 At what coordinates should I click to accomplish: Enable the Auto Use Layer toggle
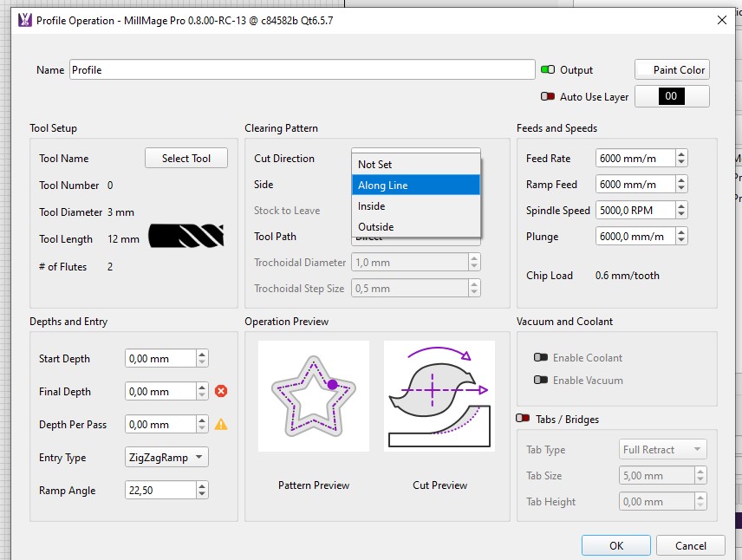(x=548, y=97)
